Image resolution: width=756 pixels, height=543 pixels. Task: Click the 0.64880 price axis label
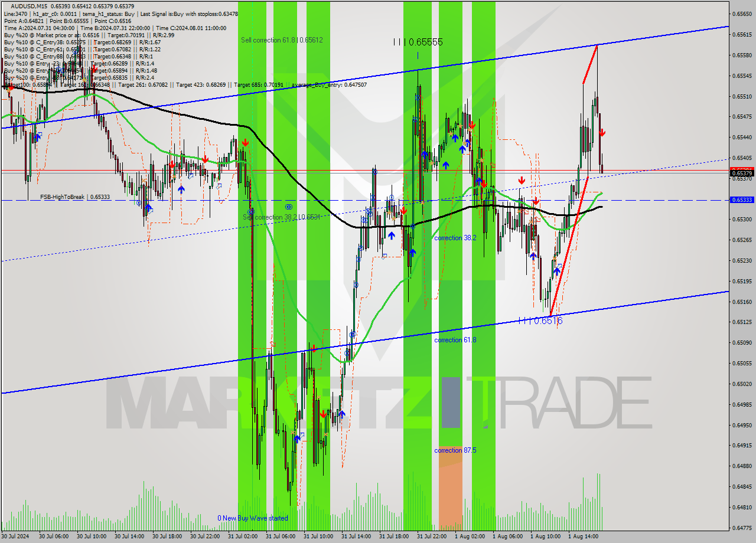point(742,466)
